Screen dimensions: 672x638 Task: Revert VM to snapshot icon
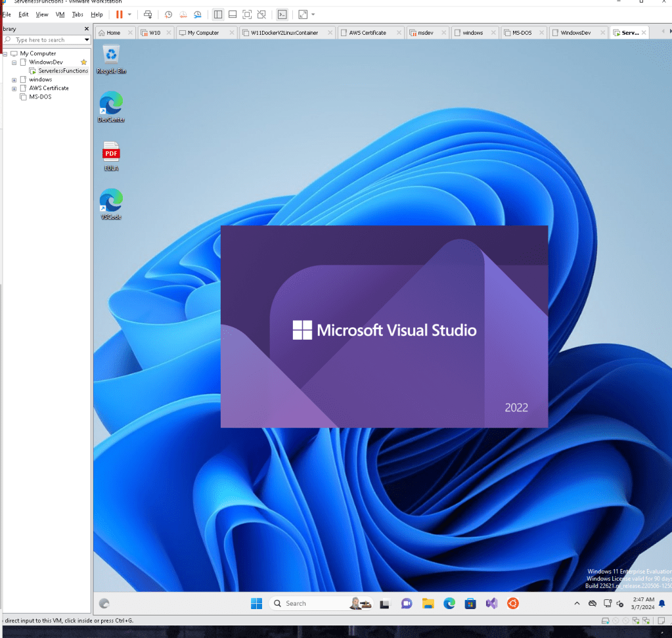click(x=183, y=14)
